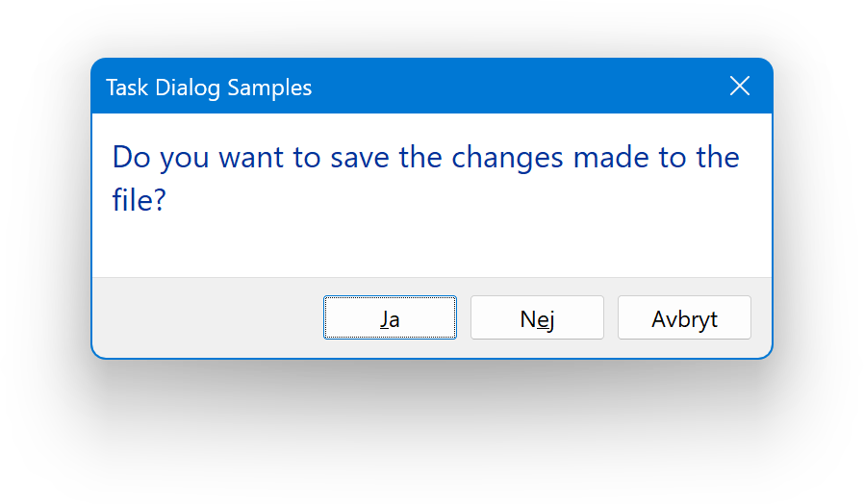Close the Task Dialog Samples window
Screen dimensions: 864x504
coord(739,87)
